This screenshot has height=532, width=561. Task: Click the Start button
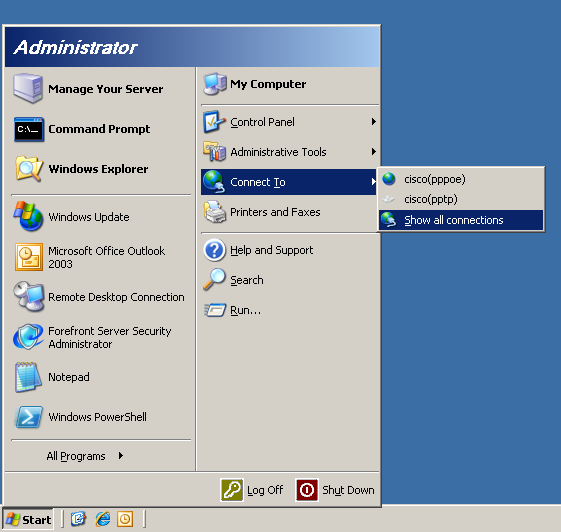(x=28, y=519)
